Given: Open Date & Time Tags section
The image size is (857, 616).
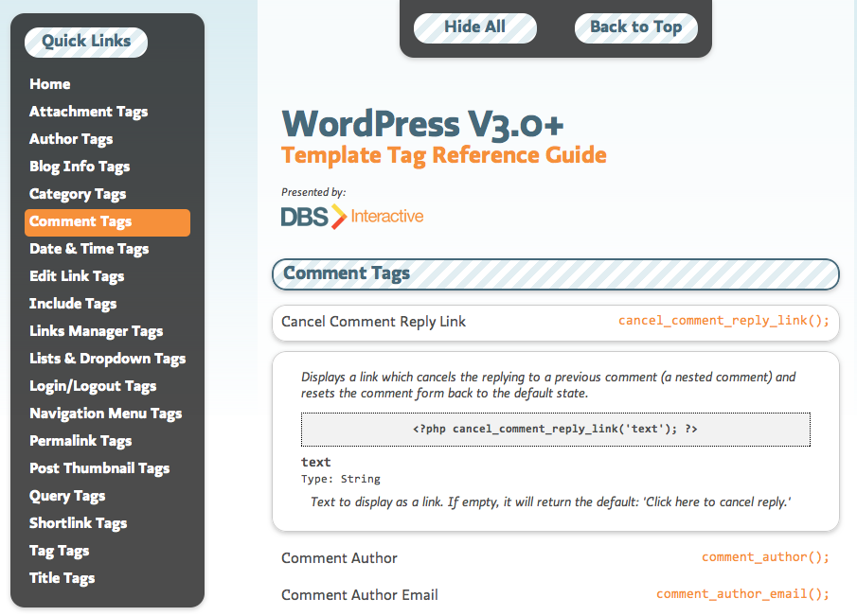Looking at the screenshot, I should click(89, 249).
